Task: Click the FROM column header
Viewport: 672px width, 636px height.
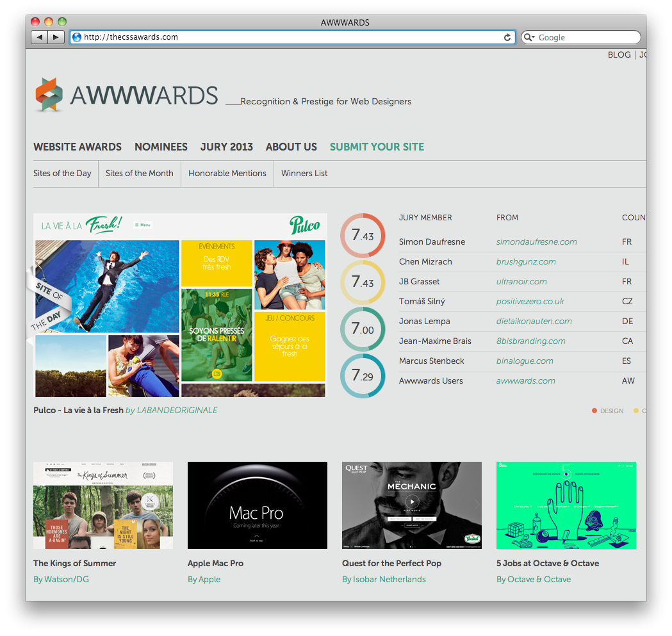Action: (x=507, y=218)
